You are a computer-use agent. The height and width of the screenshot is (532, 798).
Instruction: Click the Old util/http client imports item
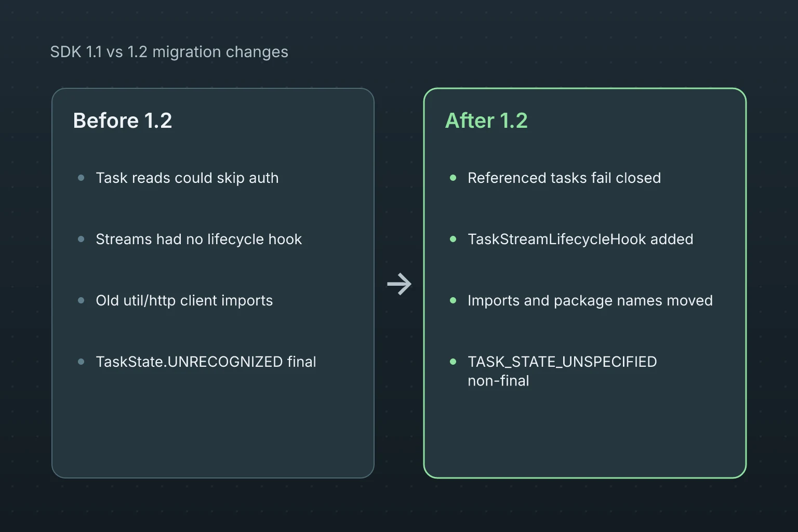pos(184,300)
